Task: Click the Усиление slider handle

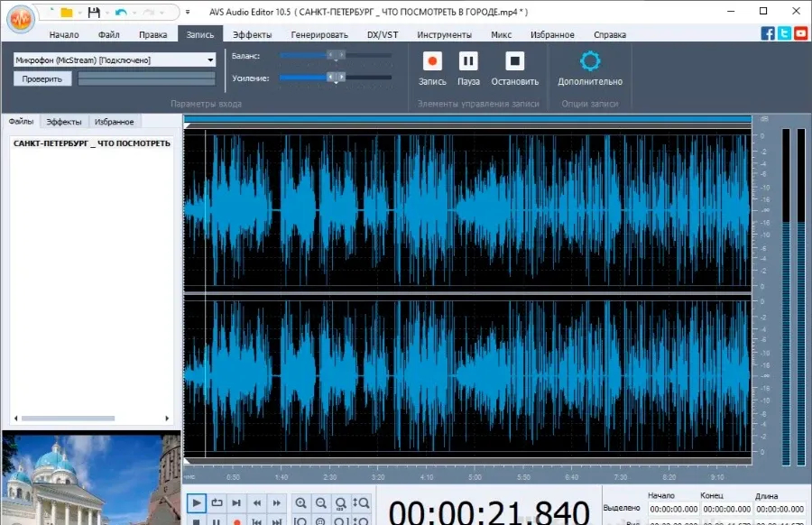Action: [337, 78]
